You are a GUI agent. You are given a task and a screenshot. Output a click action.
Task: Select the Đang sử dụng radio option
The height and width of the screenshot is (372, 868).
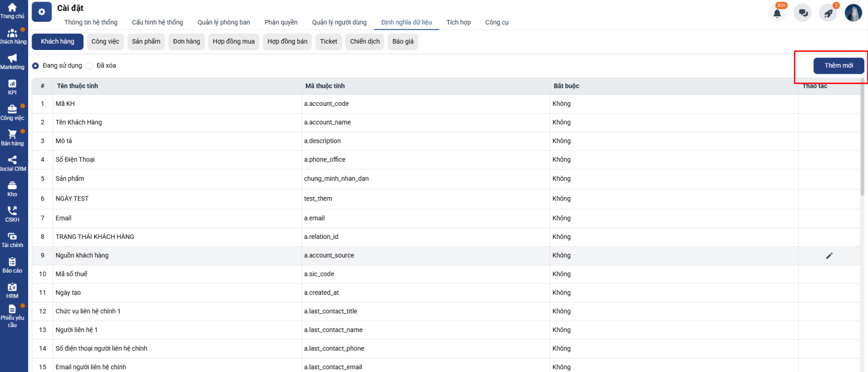point(36,66)
